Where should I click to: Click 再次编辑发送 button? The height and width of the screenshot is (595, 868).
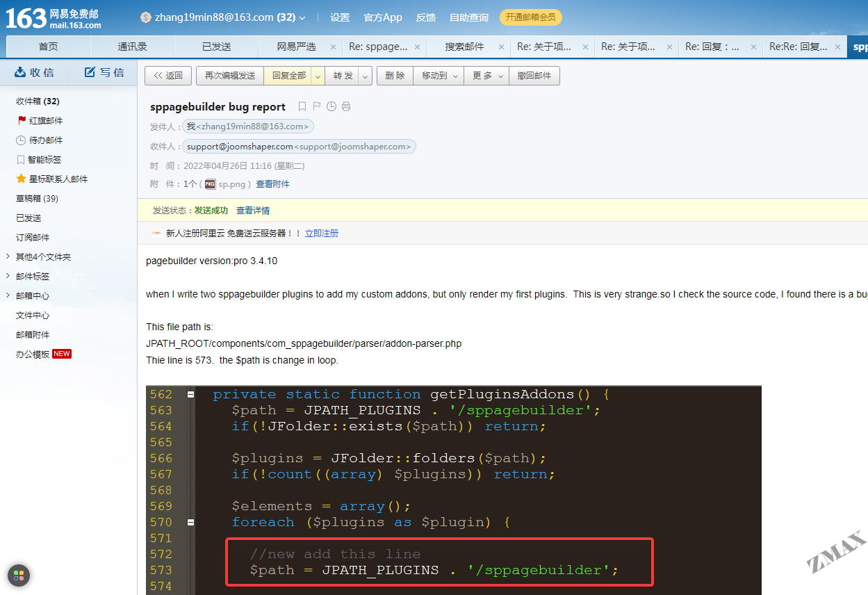pos(230,76)
